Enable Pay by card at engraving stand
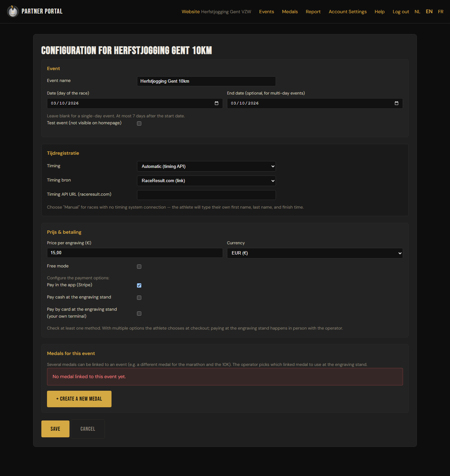450x476 pixels. pos(139,313)
